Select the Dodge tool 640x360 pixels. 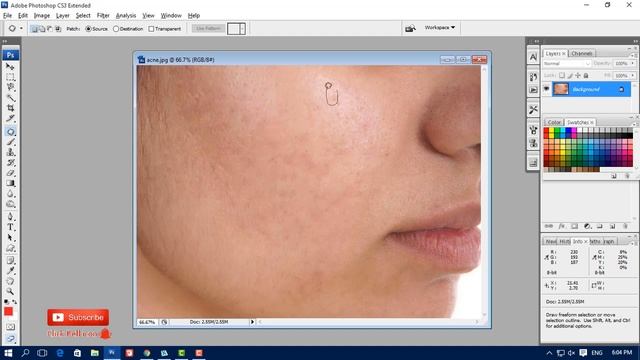(x=10, y=204)
